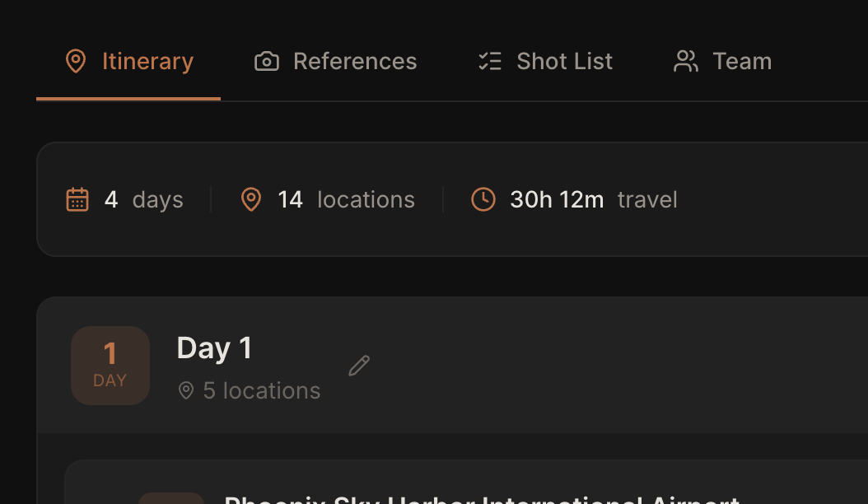
Task: Click the calendar icon showing 4 days
Action: tap(77, 199)
